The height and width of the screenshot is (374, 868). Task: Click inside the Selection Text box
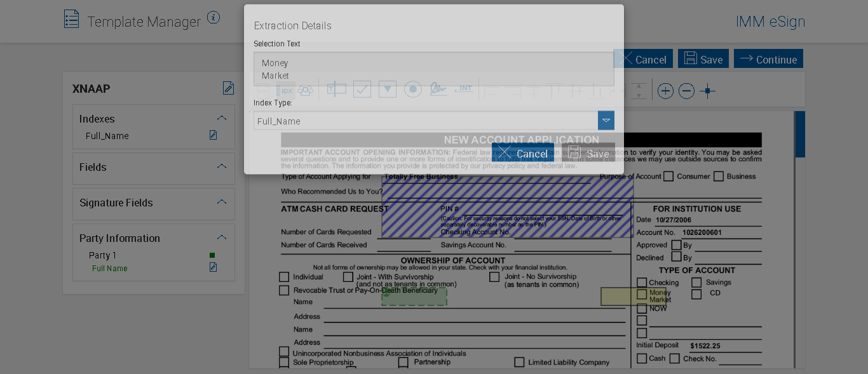[433, 69]
